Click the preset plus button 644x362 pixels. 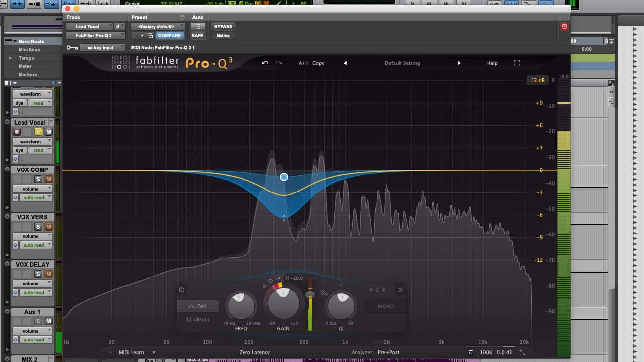click(x=142, y=36)
